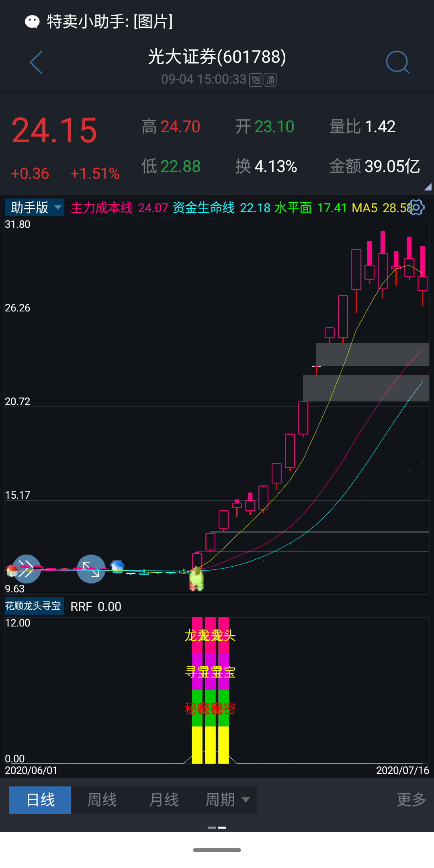434x868 pixels.
Task: Tap the WeChat notification bubble icon
Action: point(32,22)
